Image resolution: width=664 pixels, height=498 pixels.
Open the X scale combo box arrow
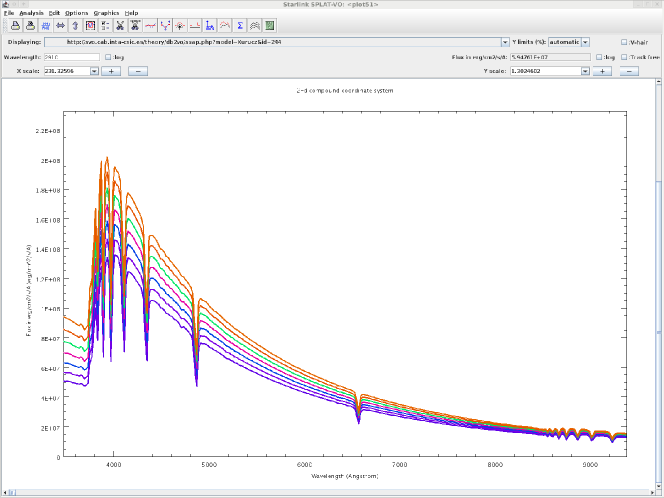tap(94, 71)
